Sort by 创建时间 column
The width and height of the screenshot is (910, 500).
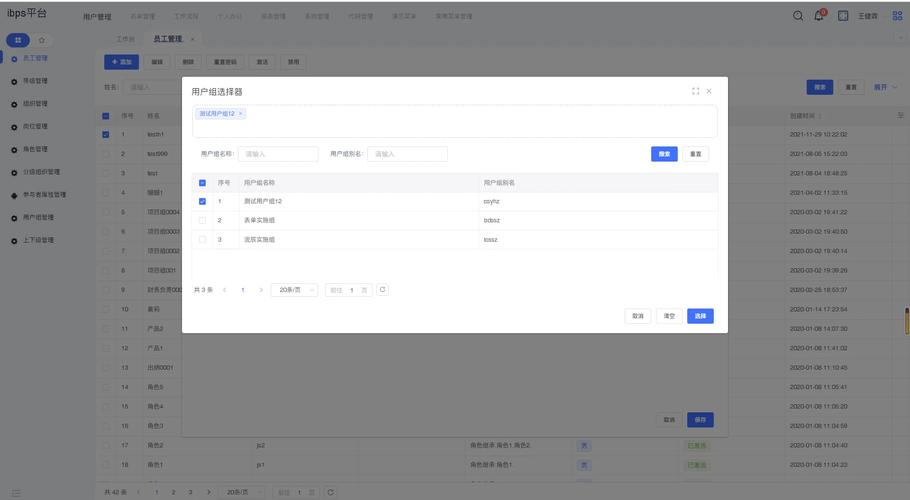tap(820, 115)
